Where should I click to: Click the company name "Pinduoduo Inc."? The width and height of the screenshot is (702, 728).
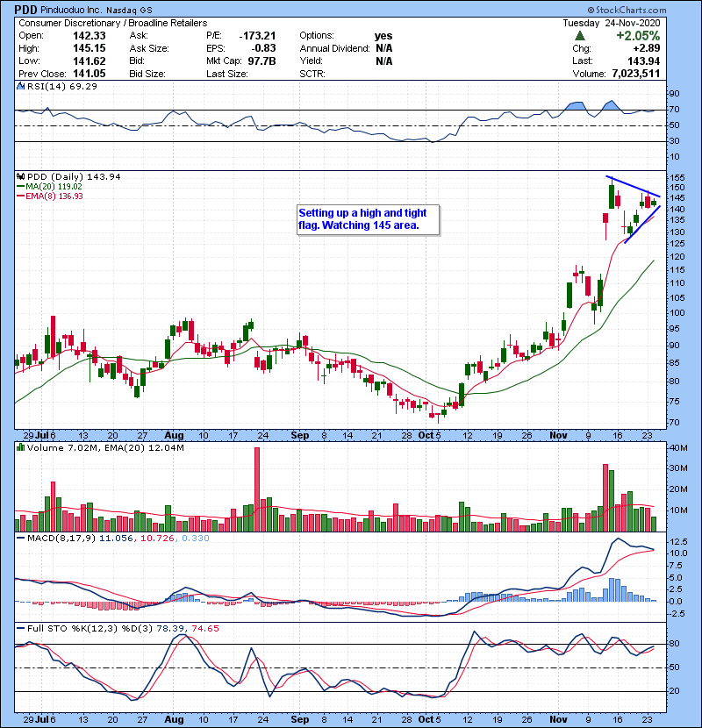coord(71,11)
